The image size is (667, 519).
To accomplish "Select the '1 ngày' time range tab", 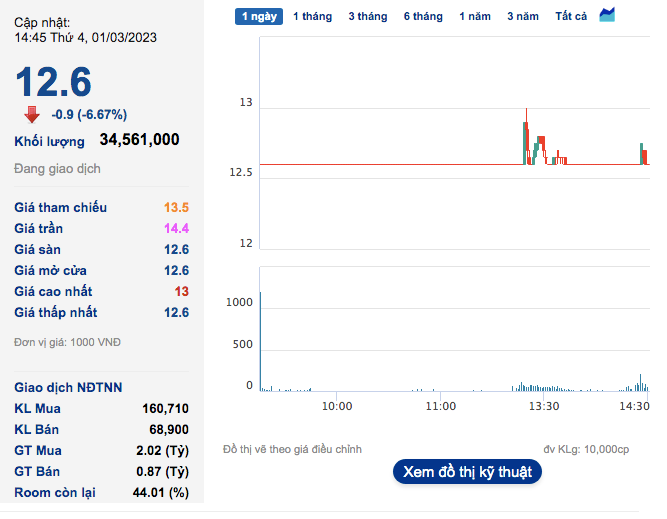I will point(259,16).
